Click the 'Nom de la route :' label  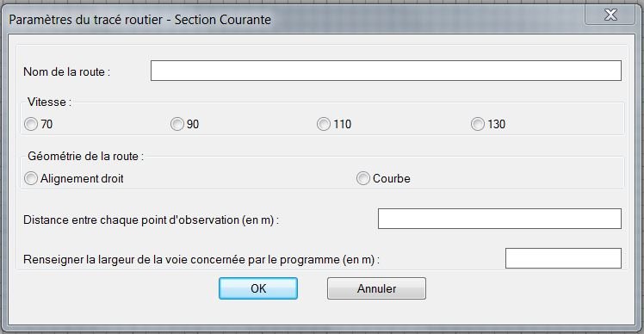(x=66, y=72)
